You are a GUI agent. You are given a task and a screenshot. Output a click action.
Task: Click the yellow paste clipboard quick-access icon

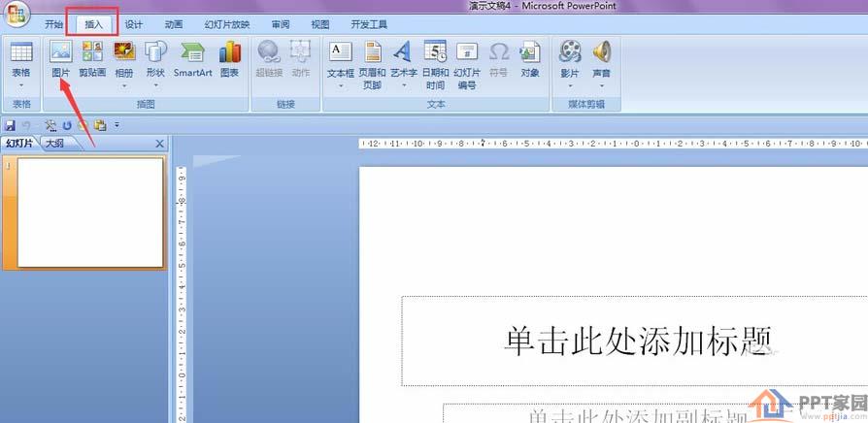pos(100,125)
